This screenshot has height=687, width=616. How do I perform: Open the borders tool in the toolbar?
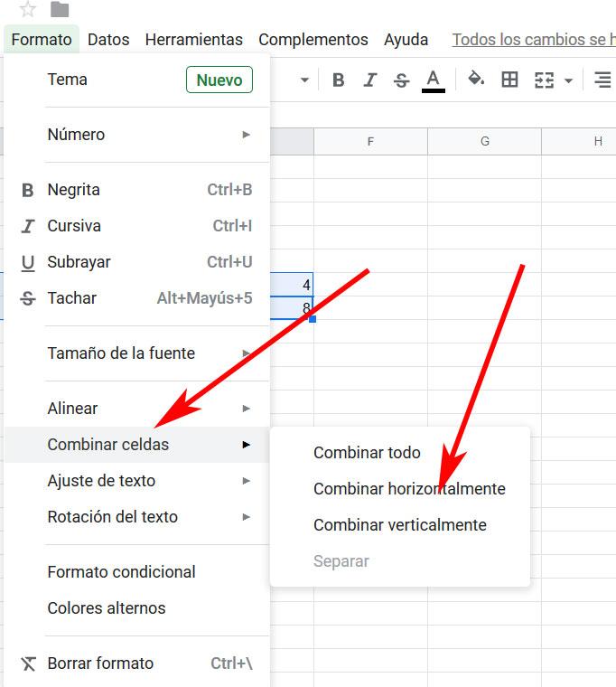(x=509, y=80)
